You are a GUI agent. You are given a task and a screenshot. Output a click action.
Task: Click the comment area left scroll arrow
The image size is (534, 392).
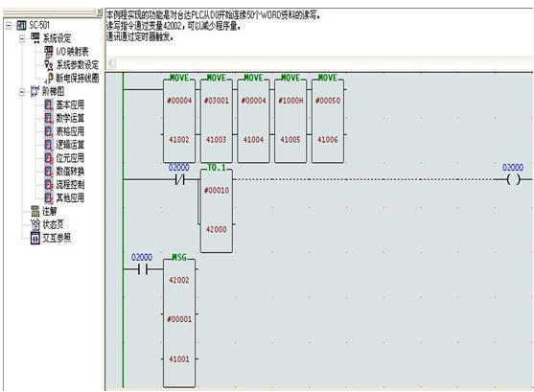[111, 63]
